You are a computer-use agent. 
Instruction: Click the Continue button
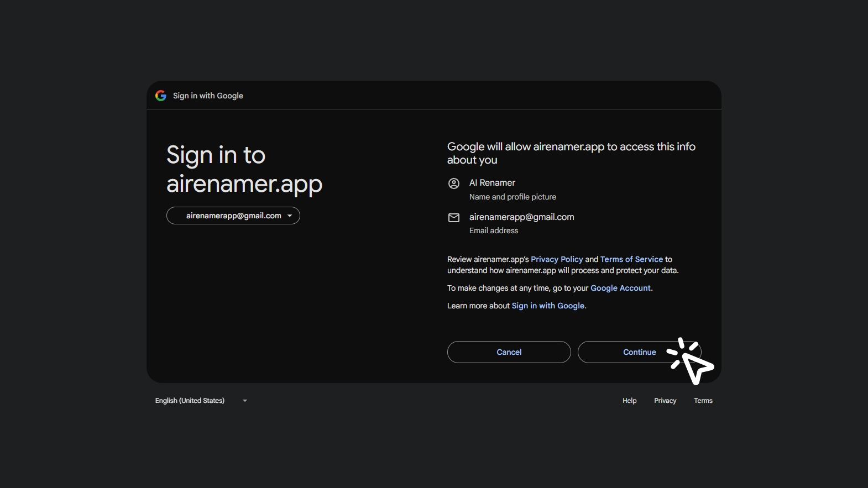click(x=640, y=352)
